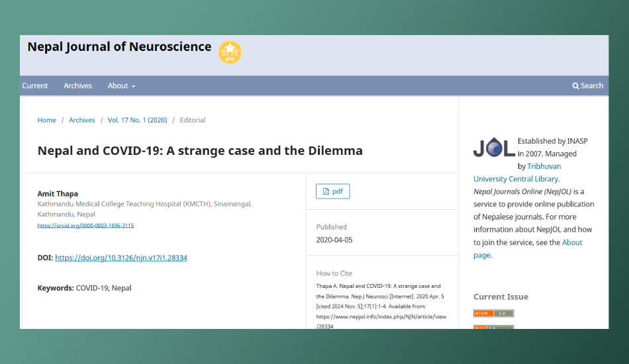Image resolution: width=629 pixels, height=364 pixels.
Task: Click the JOL logo in sidebar
Action: click(494, 147)
